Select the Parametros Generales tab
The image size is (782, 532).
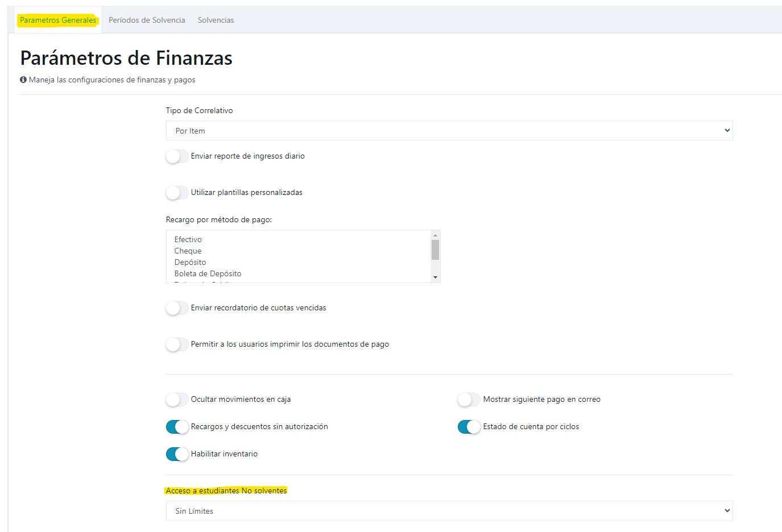pyautogui.click(x=58, y=20)
